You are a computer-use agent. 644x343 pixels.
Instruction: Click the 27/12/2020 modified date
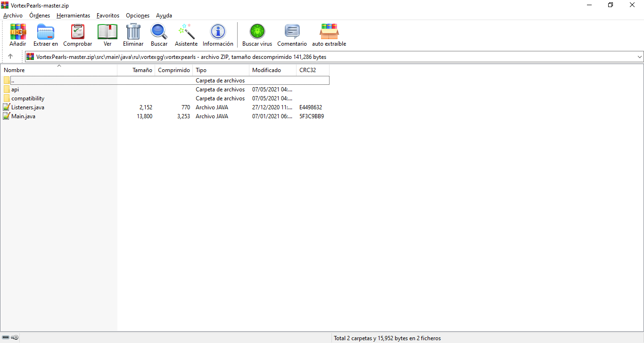coord(272,107)
